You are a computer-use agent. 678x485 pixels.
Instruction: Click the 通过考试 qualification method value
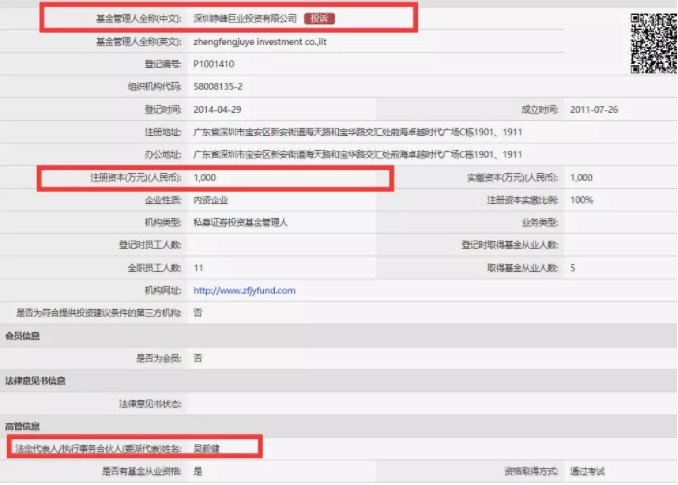click(x=587, y=471)
